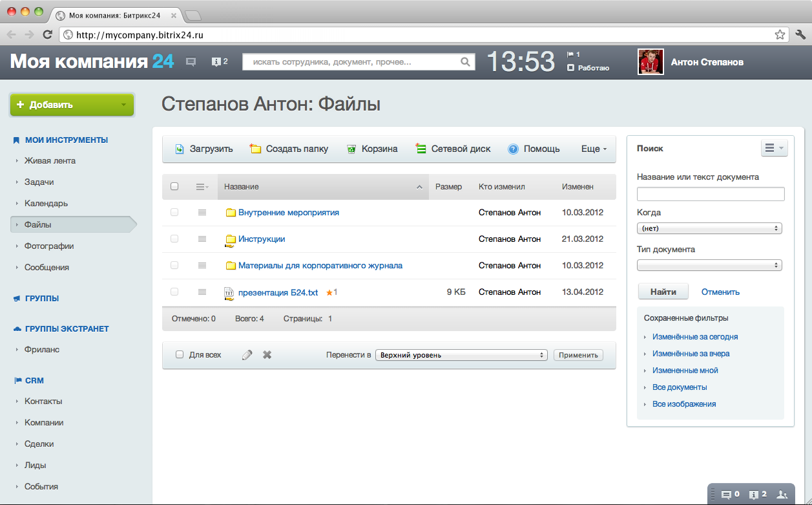Click the browser address bar
The image size is (812, 505).
(423, 35)
